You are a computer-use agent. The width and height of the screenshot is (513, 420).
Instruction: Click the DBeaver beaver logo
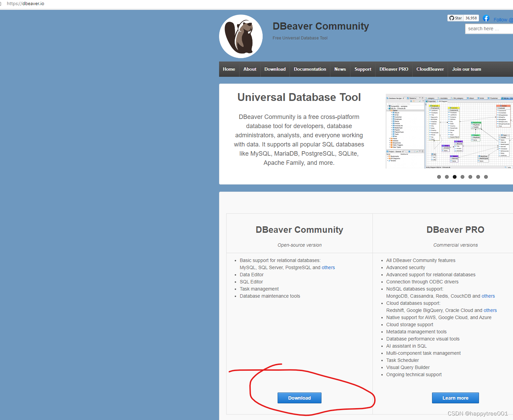[x=241, y=36]
